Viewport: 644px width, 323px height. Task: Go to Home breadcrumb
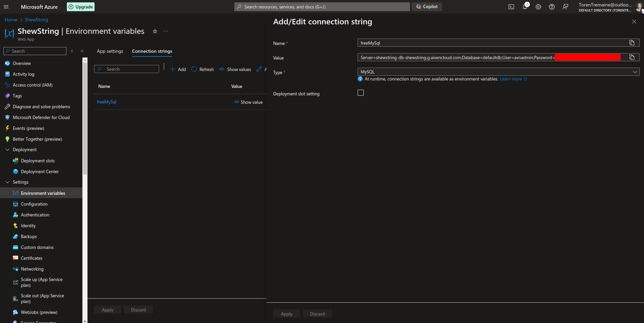click(x=11, y=20)
